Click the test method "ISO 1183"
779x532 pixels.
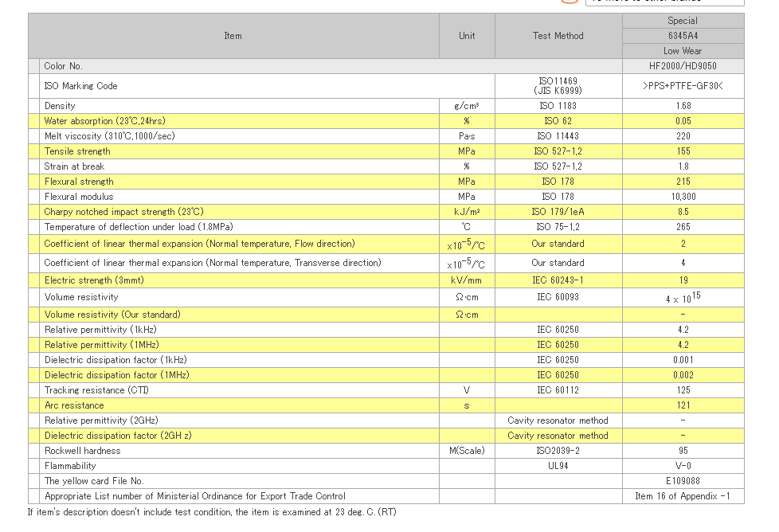558,106
